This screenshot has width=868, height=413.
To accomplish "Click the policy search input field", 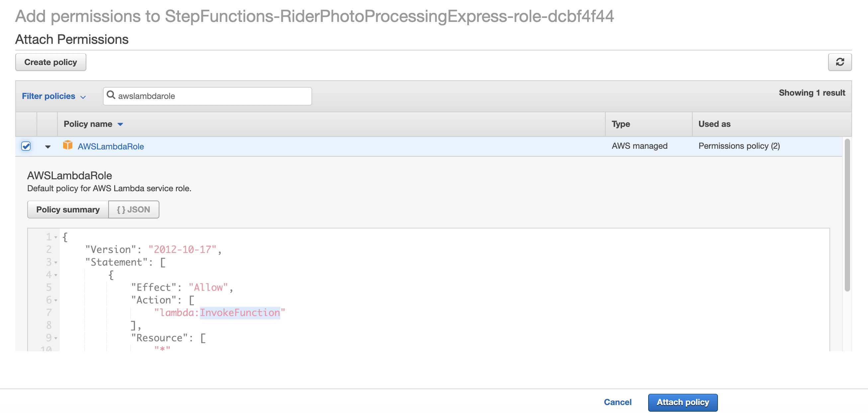I will [208, 96].
